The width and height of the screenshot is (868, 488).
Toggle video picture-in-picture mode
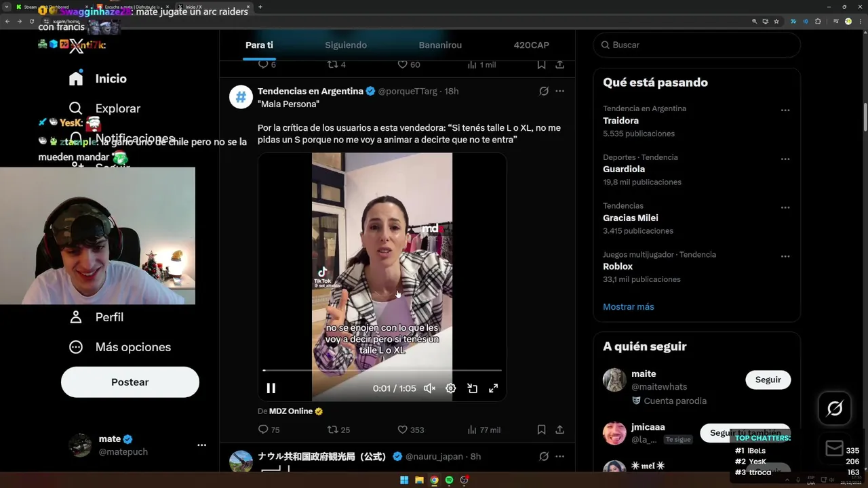472,388
